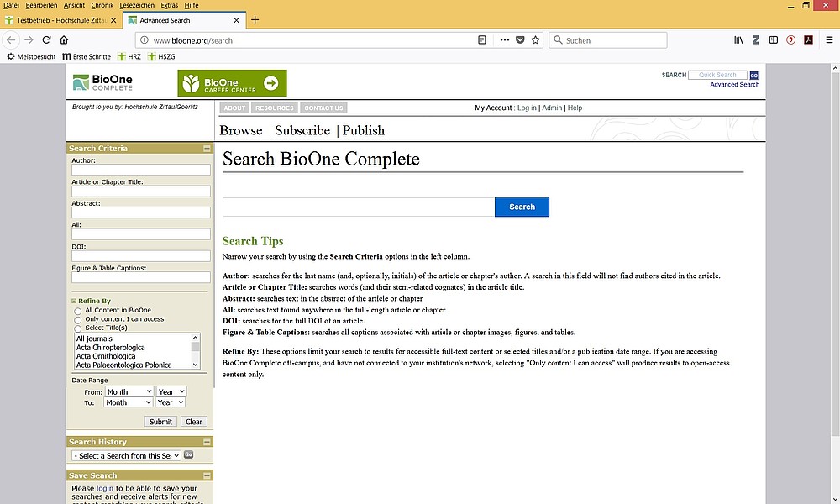The width and height of the screenshot is (840, 504).
Task: Open the From Month dropdown
Action: point(129,392)
